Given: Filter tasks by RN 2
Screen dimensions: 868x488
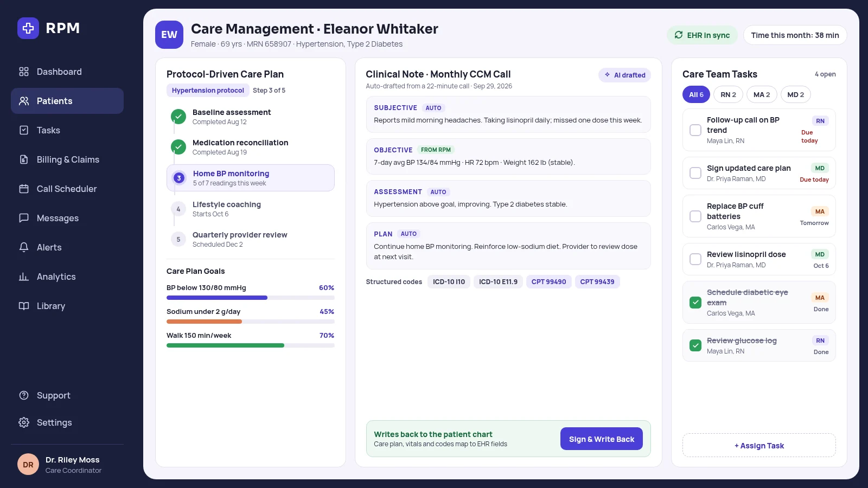Looking at the screenshot, I should [x=728, y=94].
